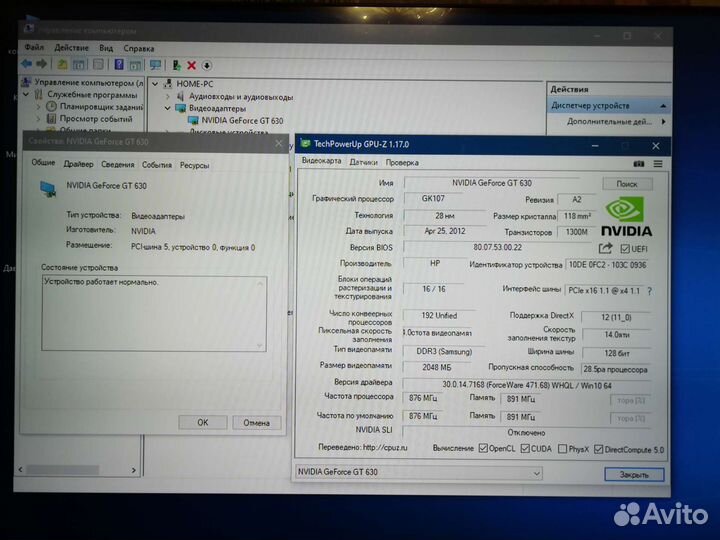Screen dimensions: 720x540
Task: Collapse the Служебные программы node
Action: [x=27, y=95]
